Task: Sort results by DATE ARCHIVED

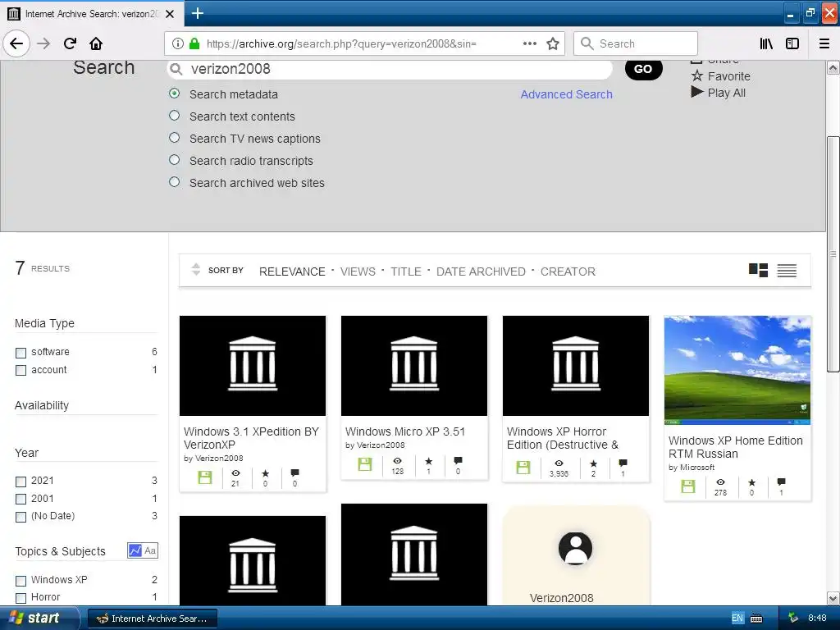Action: tap(481, 272)
